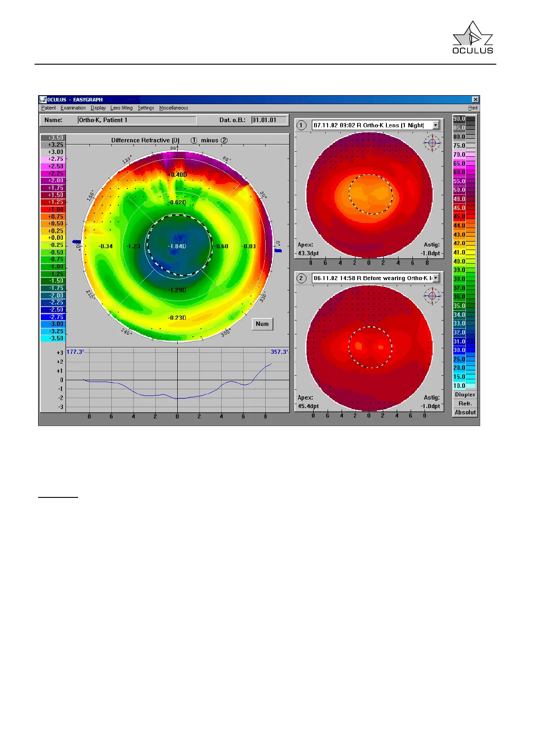Expand examination 2 dropdown arrow
The width and height of the screenshot is (534, 756).
click(x=436, y=278)
